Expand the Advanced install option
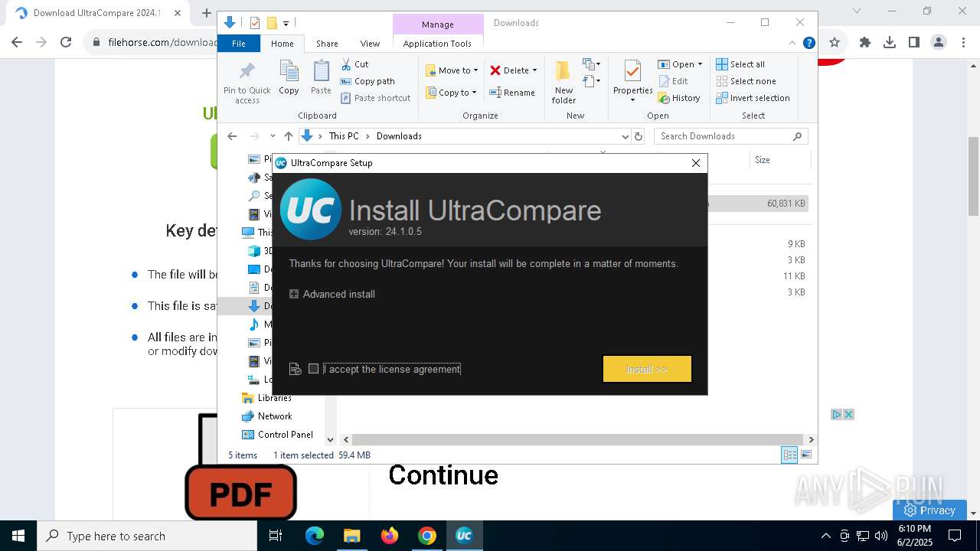 [x=332, y=294]
